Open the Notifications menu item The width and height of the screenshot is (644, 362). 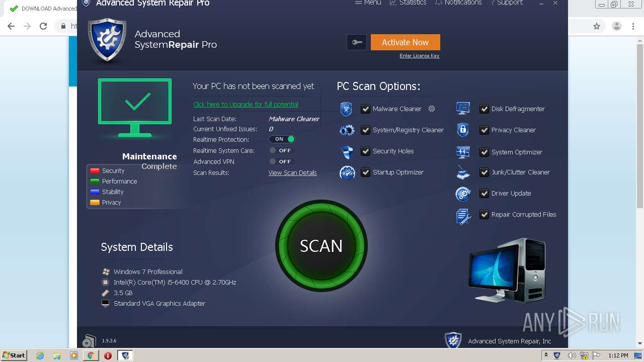pos(458,3)
